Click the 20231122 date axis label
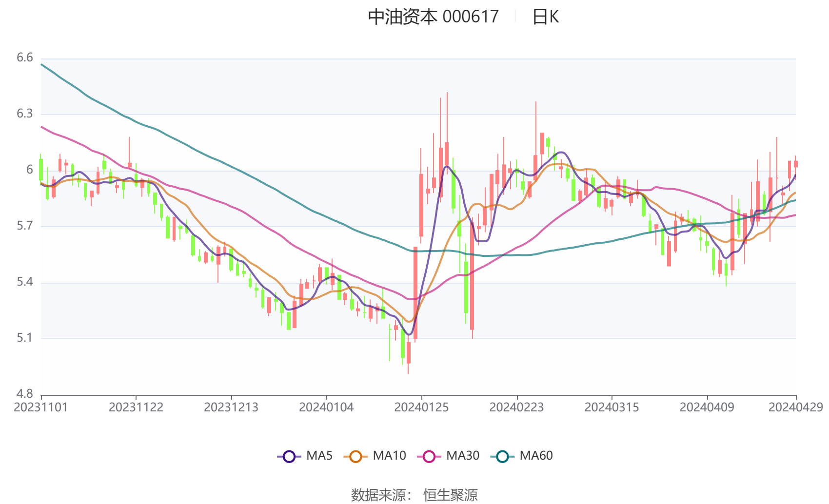 tap(136, 407)
